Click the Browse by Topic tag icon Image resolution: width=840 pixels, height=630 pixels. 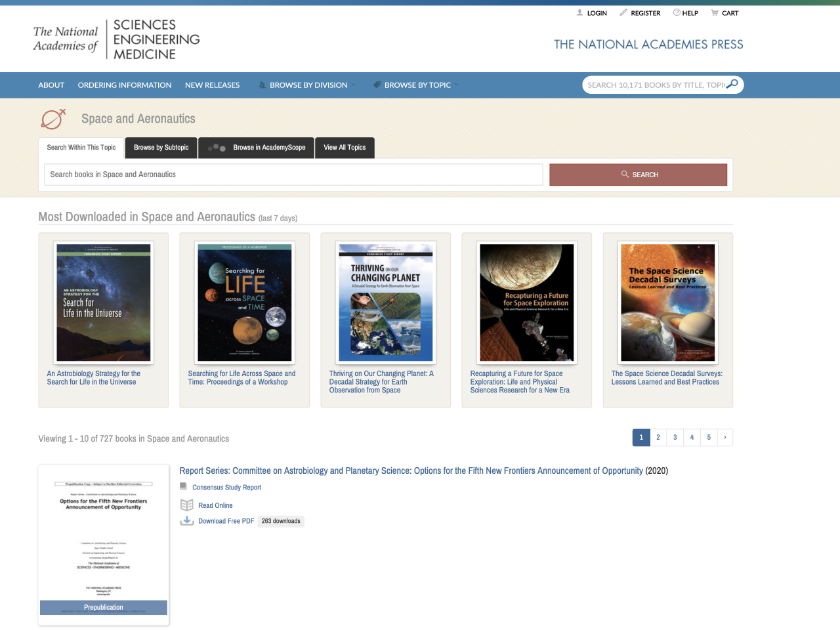377,85
